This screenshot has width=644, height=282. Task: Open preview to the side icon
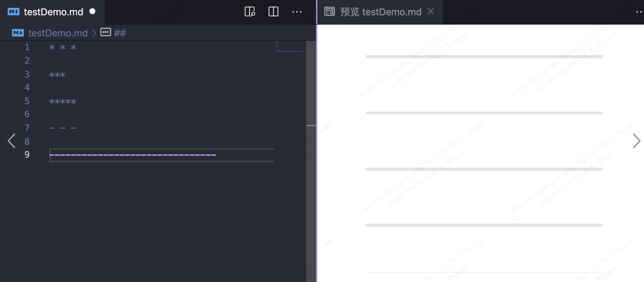coord(250,12)
